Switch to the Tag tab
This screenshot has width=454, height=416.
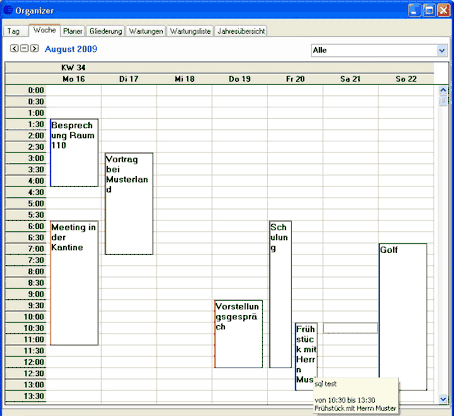[x=14, y=31]
